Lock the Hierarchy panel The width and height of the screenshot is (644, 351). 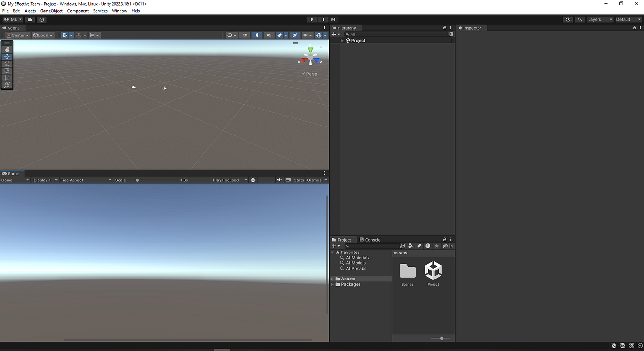(445, 28)
